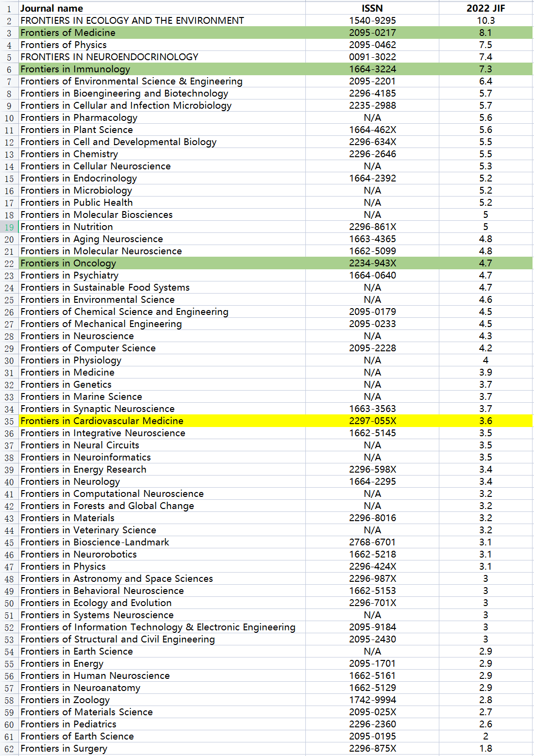Viewport: 534px width, 756px height.
Task: Select JIF 5.3 for Cellular Neuroscience
Action: pyautogui.click(x=485, y=166)
